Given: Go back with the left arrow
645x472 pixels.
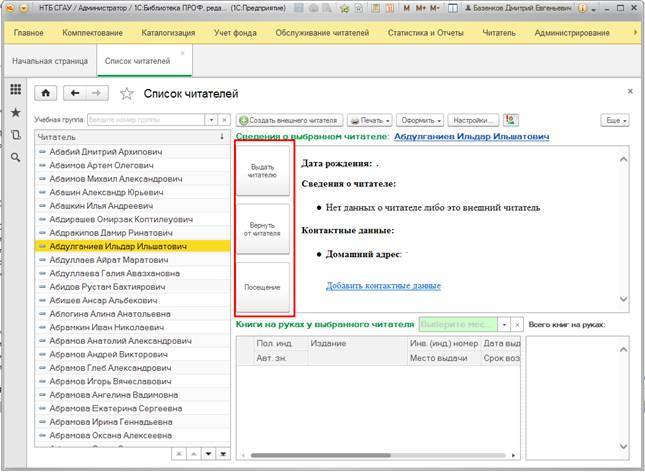Looking at the screenshot, I should [74, 93].
